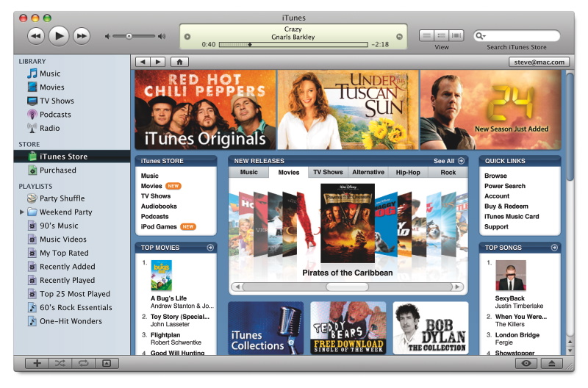Viewport: 588px width, 388px height.
Task: Switch to the Hip-Hop new releases tab
Action: click(408, 173)
